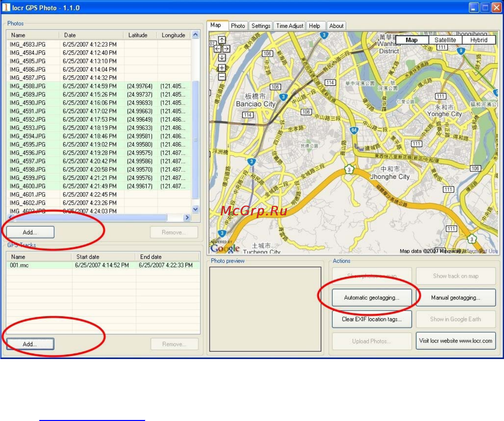
Task: Zoom out on the map with the minus control
Action: [222, 77]
